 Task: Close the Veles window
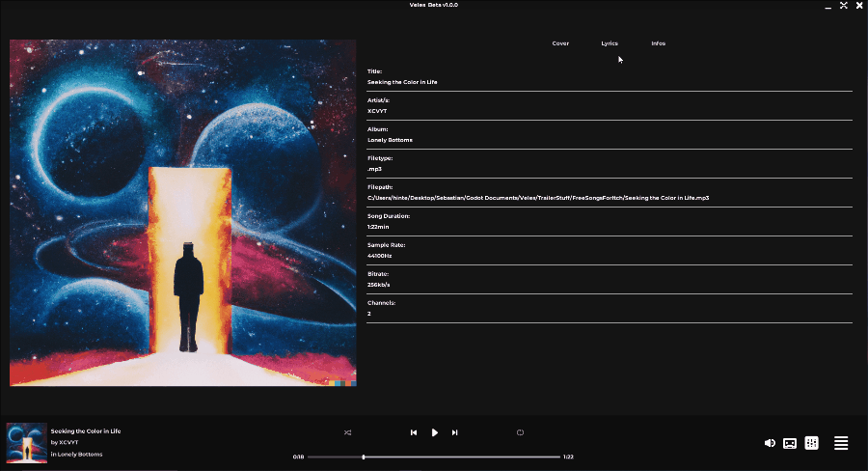click(x=859, y=5)
